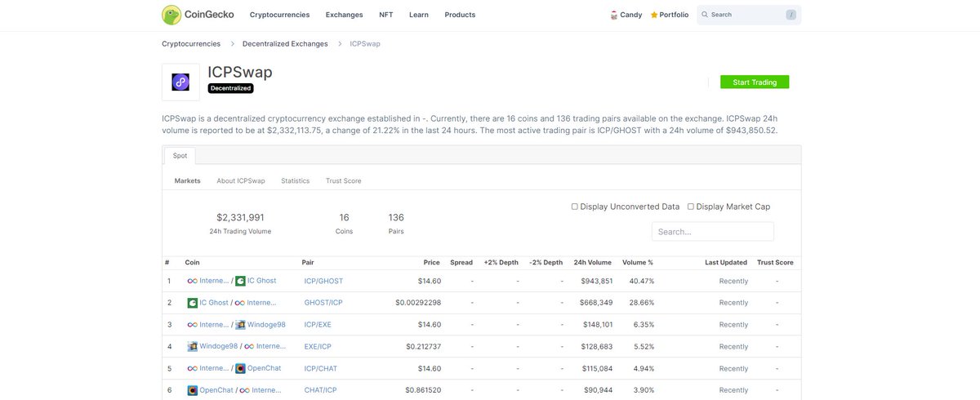This screenshot has width=980, height=400.
Task: Open the NFT nav menu
Action: (386, 15)
